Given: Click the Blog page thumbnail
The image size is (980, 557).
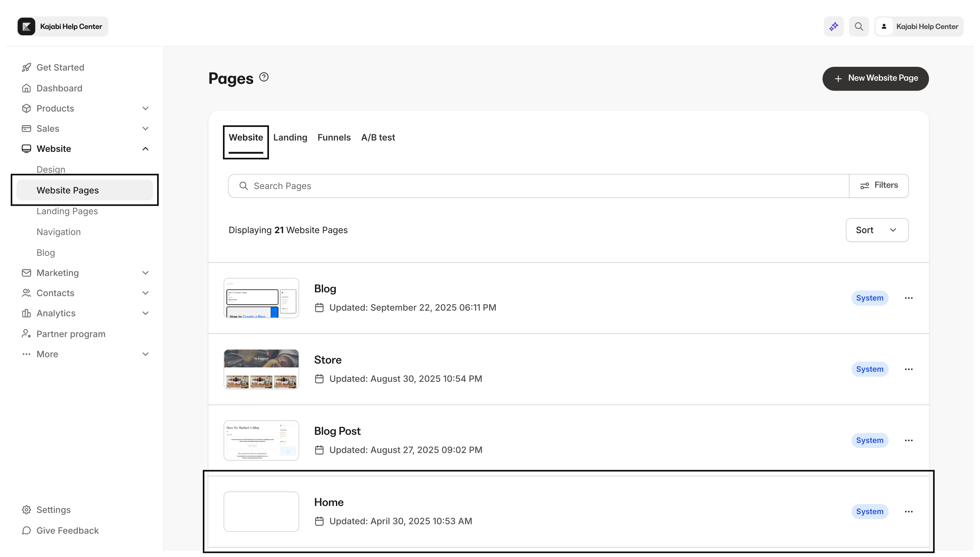Looking at the screenshot, I should (x=261, y=298).
